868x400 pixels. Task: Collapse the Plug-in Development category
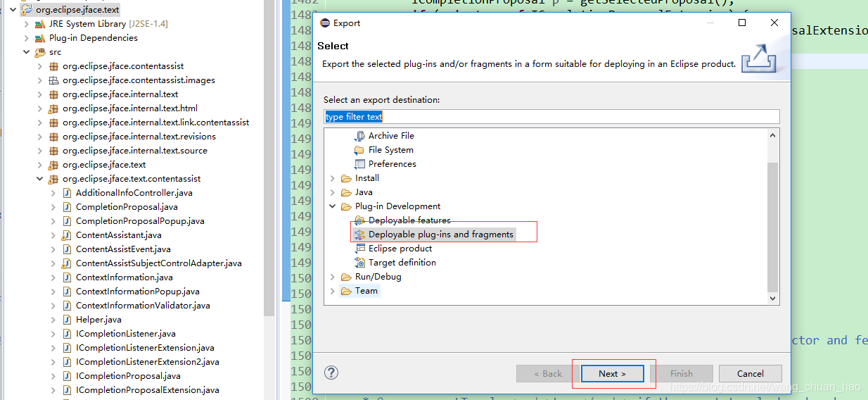pyautogui.click(x=333, y=206)
